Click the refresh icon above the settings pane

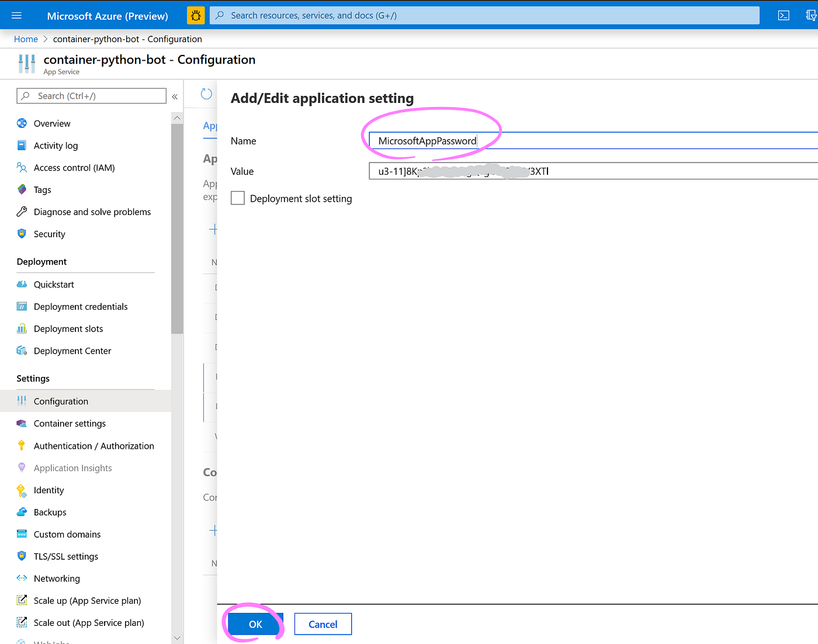(206, 94)
